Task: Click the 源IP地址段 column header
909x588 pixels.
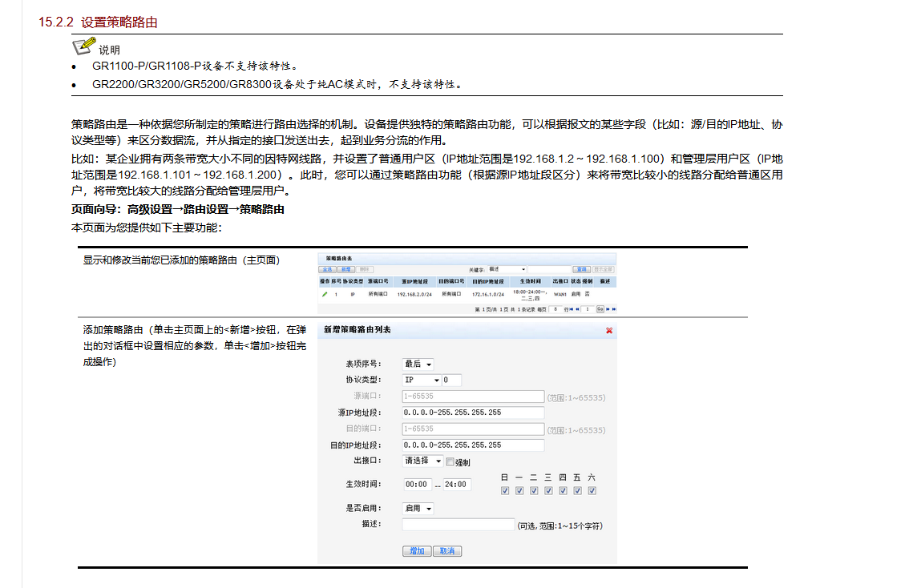Action: click(415, 281)
